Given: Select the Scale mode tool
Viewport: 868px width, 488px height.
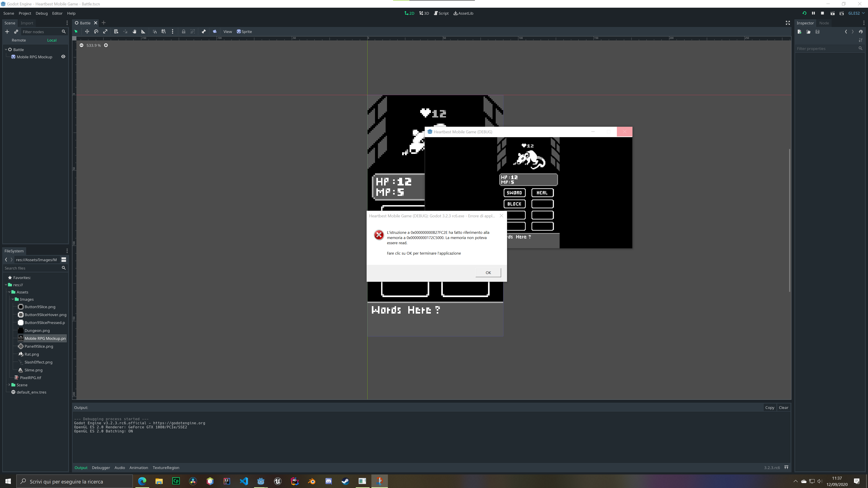Looking at the screenshot, I should click(x=105, y=32).
